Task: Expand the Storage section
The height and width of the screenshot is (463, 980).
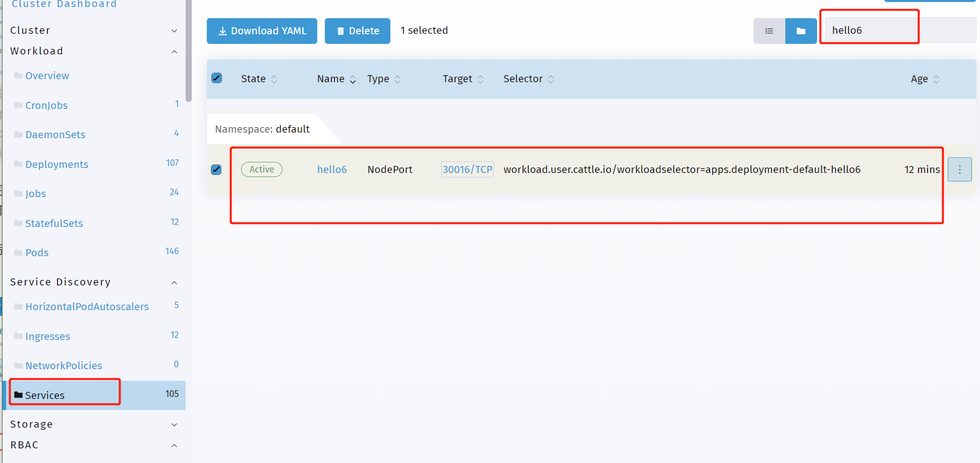Action: pos(175,424)
